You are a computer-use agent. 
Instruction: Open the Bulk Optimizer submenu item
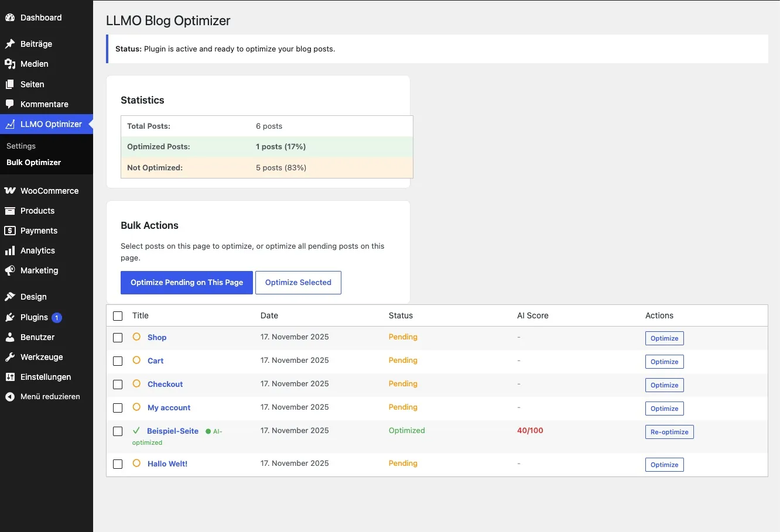33,162
